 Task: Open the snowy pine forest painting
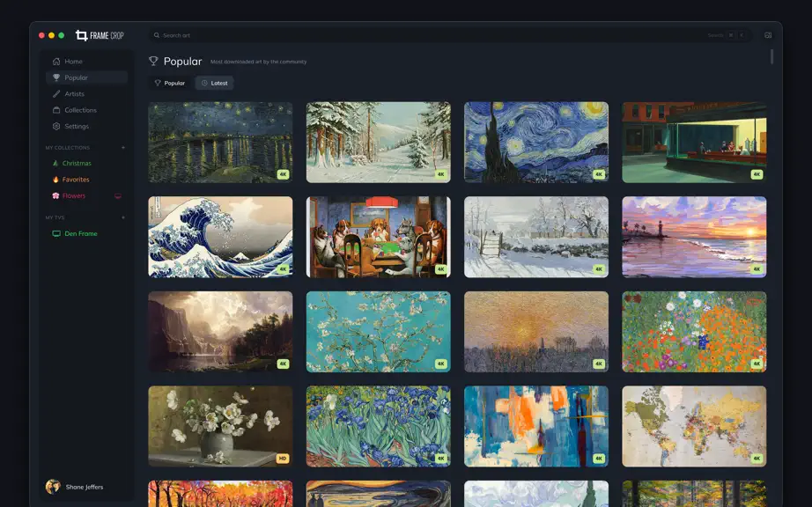pyautogui.click(x=379, y=143)
